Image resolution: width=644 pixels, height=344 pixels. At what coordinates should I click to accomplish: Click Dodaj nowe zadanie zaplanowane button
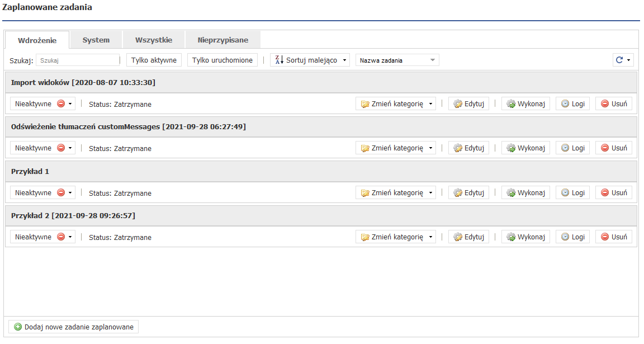coord(74,327)
